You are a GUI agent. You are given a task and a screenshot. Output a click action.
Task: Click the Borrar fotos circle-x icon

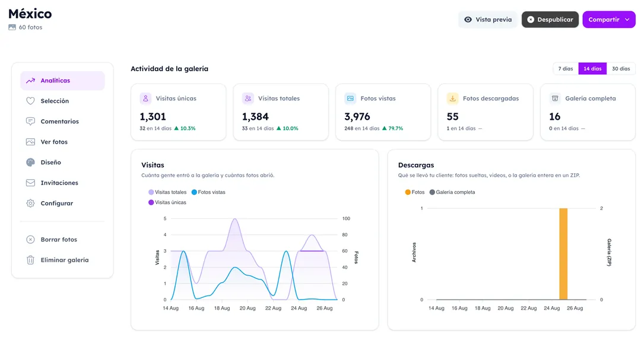pyautogui.click(x=30, y=240)
